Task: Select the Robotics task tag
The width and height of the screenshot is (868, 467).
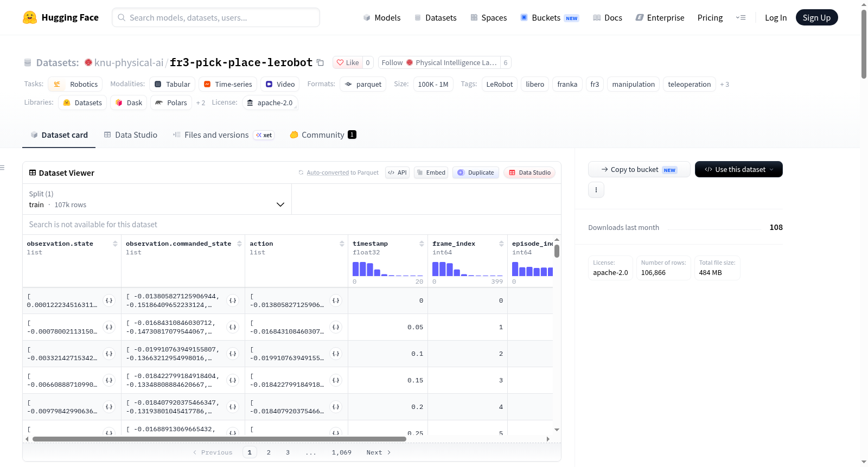Action: [x=75, y=84]
